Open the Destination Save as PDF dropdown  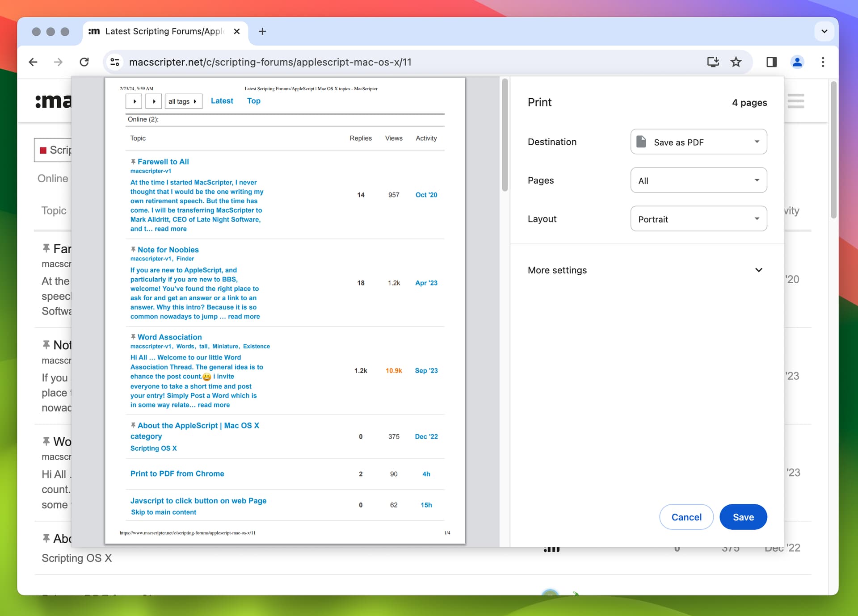698,142
